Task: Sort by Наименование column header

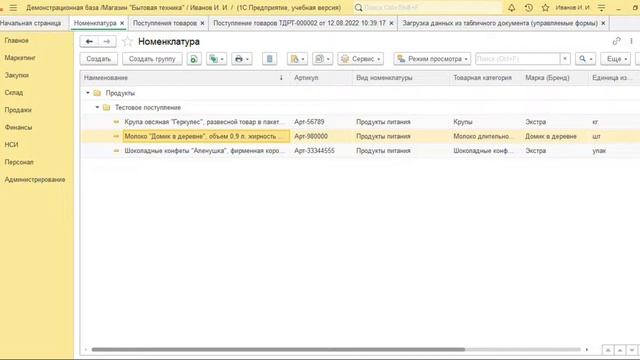Action: 185,78
